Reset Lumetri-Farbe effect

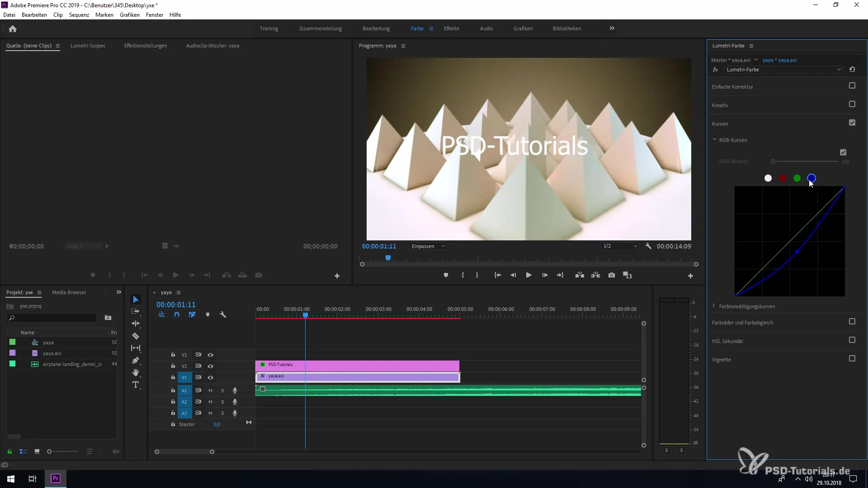coord(852,70)
